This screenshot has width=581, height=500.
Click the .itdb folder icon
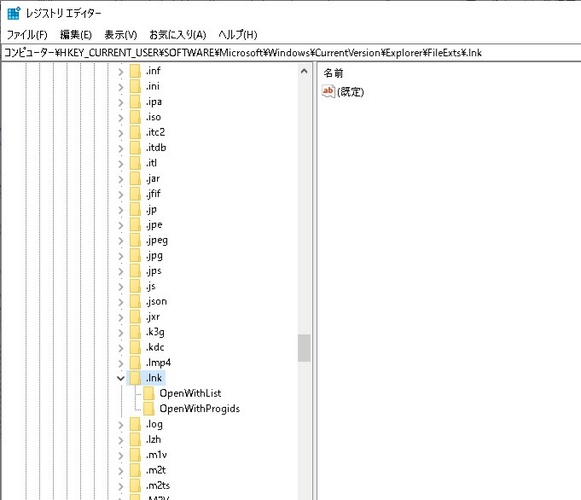(135, 148)
